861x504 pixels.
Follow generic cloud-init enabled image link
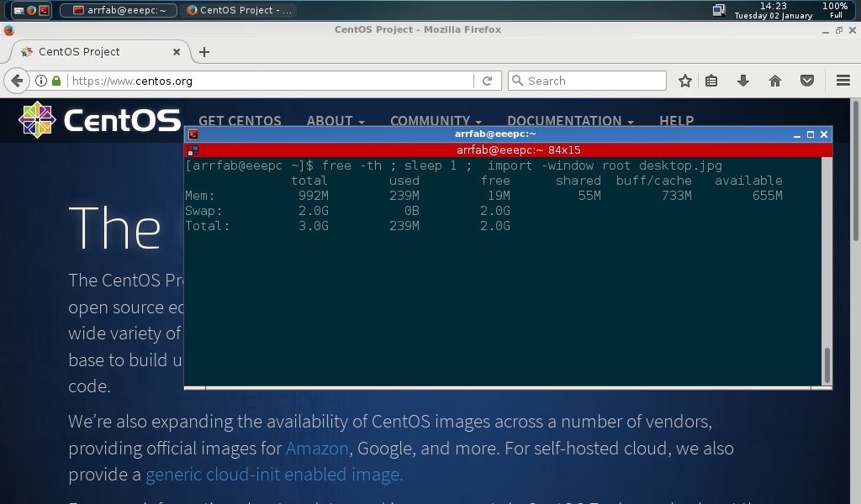click(x=274, y=475)
